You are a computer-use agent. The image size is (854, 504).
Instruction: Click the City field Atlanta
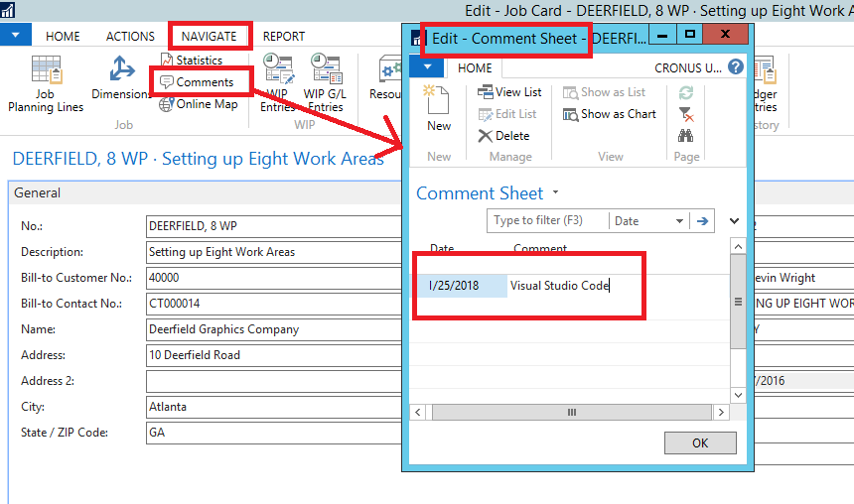[274, 407]
